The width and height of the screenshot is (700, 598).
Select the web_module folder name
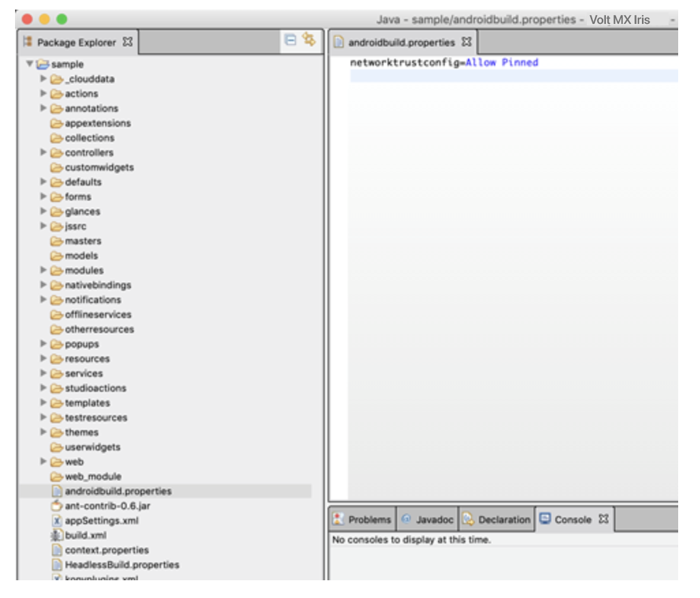[x=93, y=476]
